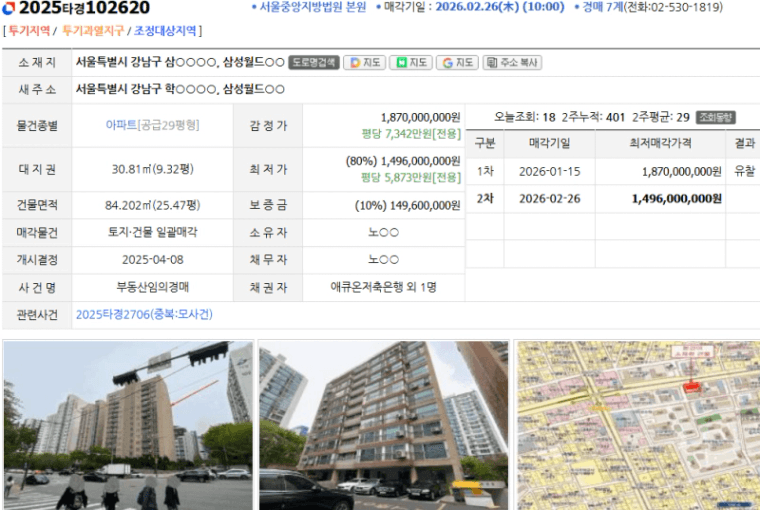760x510 pixels.
Task: Click the 투기과열지구 zone tag
Action: 93,31
